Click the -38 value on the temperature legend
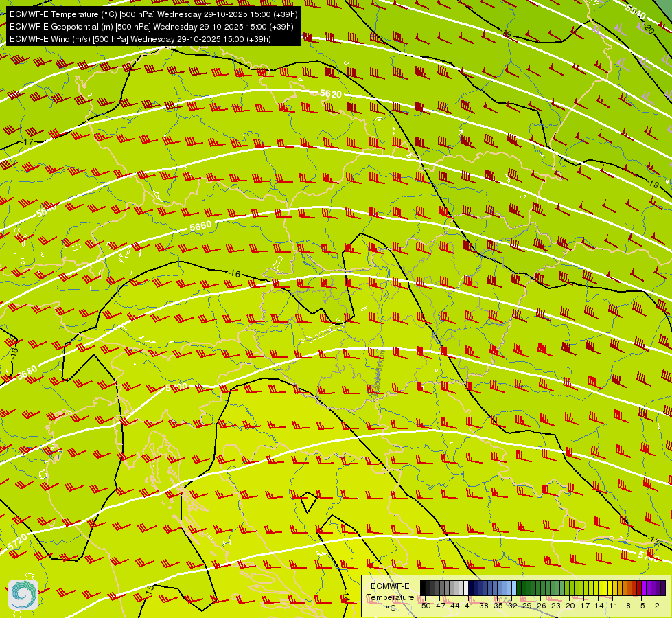This screenshot has height=618, width=672. 482,606
